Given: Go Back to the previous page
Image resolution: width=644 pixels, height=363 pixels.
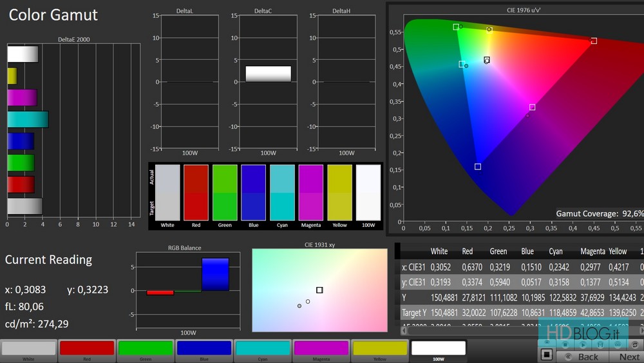Looking at the screenshot, I should point(582,357).
